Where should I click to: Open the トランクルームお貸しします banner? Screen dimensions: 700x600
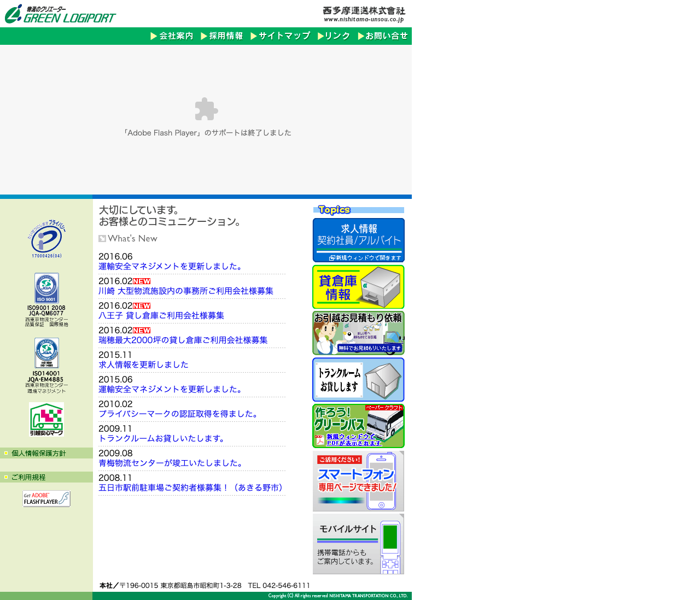(x=358, y=380)
